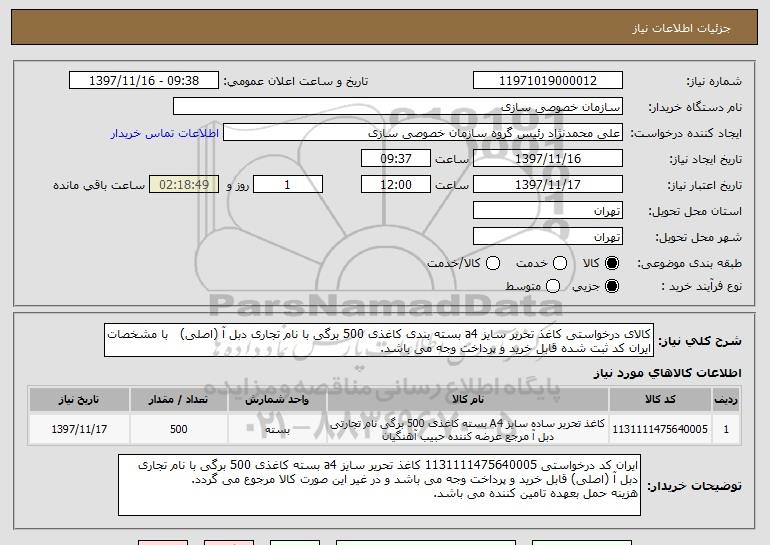
Task: Click the جزئیات اطلاعات نیاز header title
Action: point(681,28)
